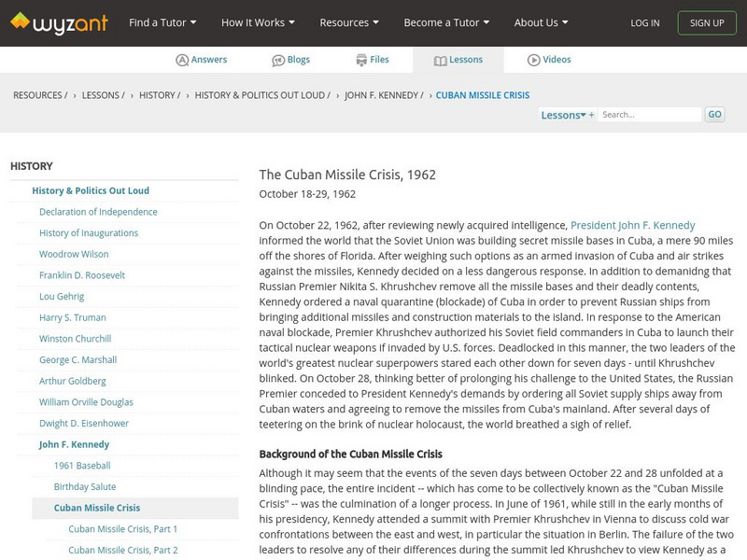Click the Files printer icon

point(361,60)
